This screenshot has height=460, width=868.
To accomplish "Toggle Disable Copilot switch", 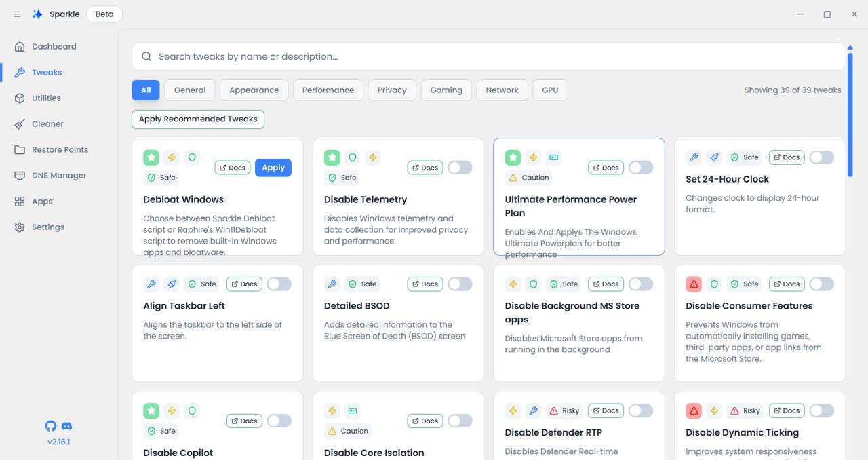I will click(279, 421).
